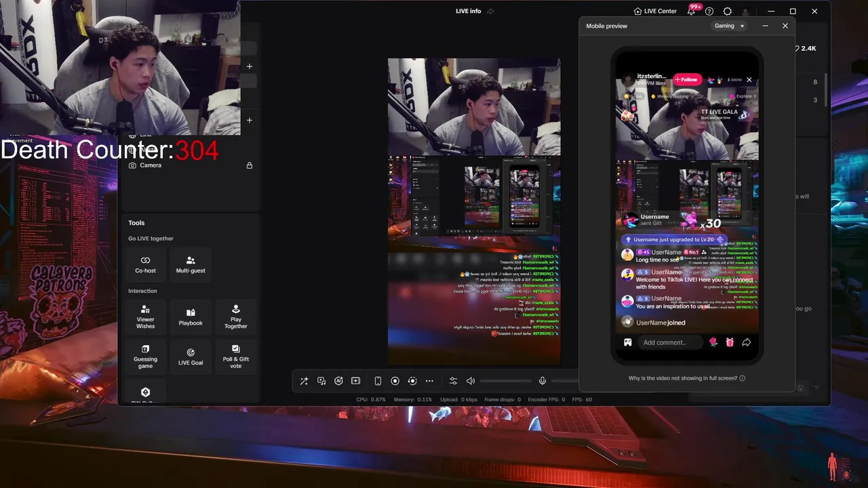The height and width of the screenshot is (488, 868).
Task: Click the 'Long time no see' comment
Action: pyautogui.click(x=658, y=260)
